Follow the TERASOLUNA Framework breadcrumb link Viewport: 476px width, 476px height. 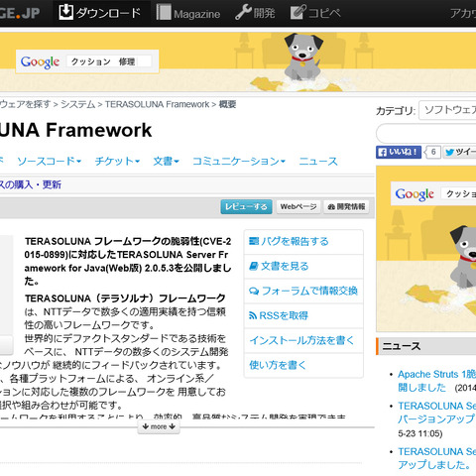pyautogui.click(x=157, y=104)
